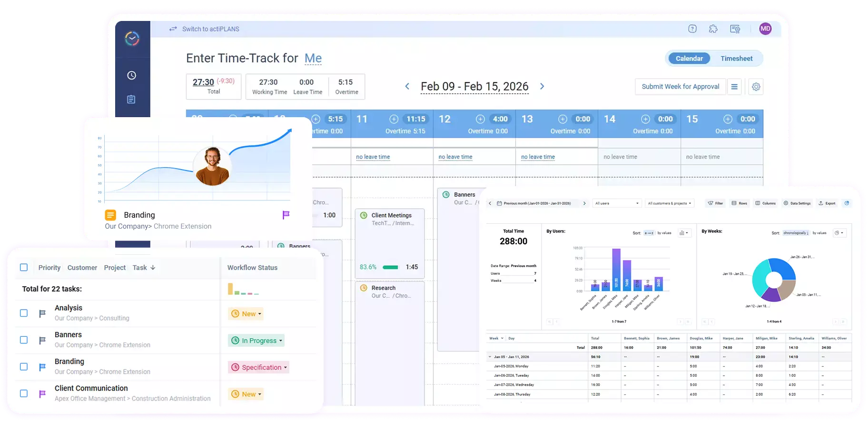Check the Client Communication task checkbox
868x421 pixels.
tap(24, 393)
